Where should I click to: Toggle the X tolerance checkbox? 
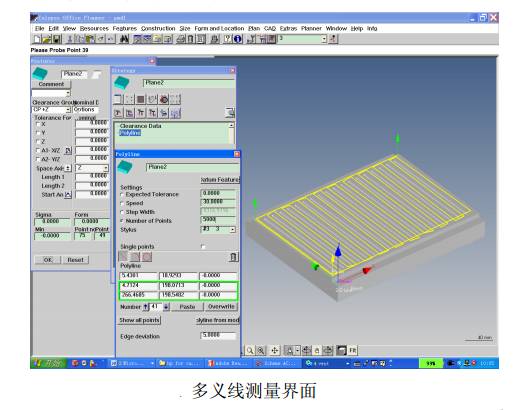click(38, 124)
